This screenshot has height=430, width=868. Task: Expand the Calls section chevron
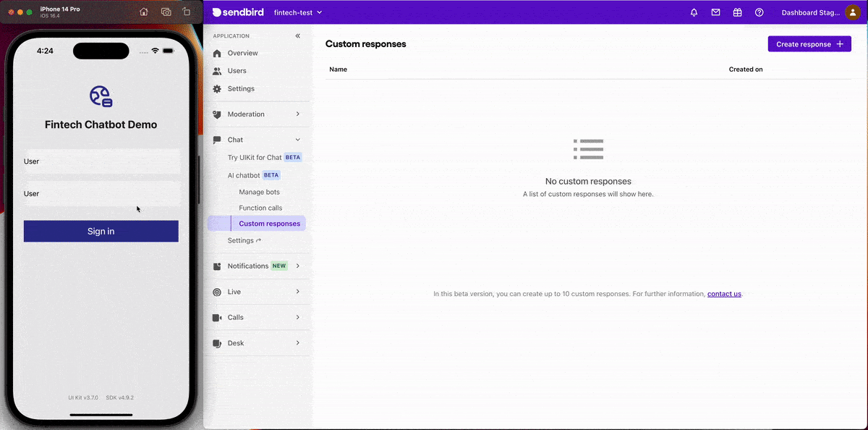click(x=298, y=318)
